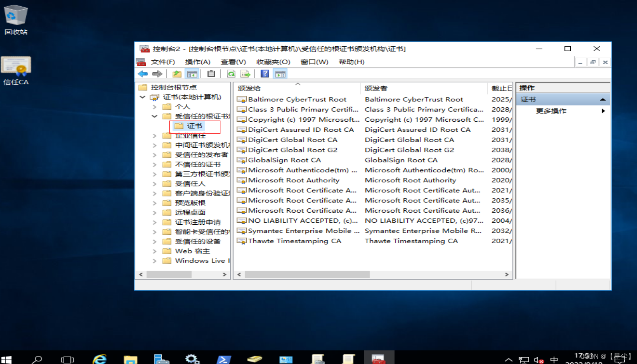Open PowerShell from taskbar
Image resolution: width=637 pixels, height=364 pixels.
[224, 359]
